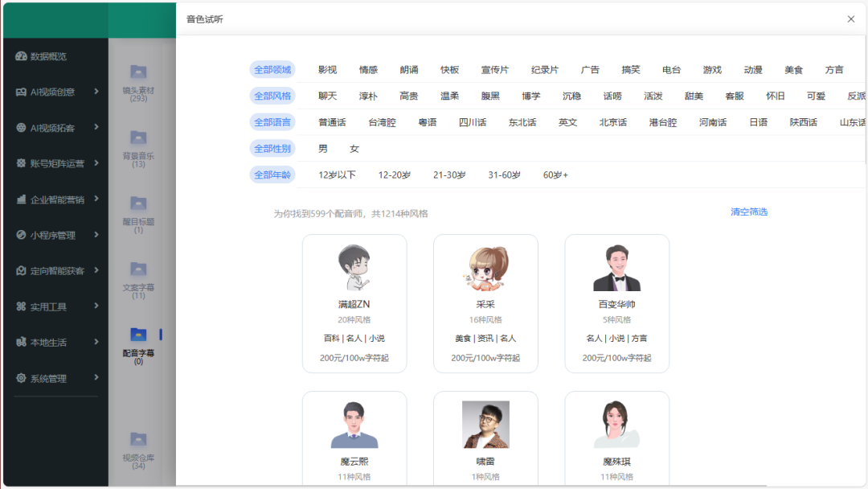Open the 数据概览 dashboard from sidebar
The width and height of the screenshot is (868, 489).
coord(48,55)
